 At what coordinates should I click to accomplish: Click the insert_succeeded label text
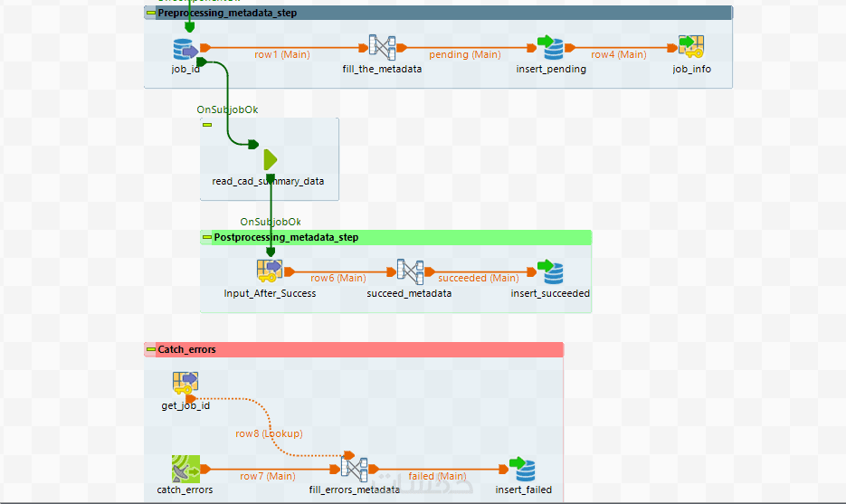click(550, 293)
